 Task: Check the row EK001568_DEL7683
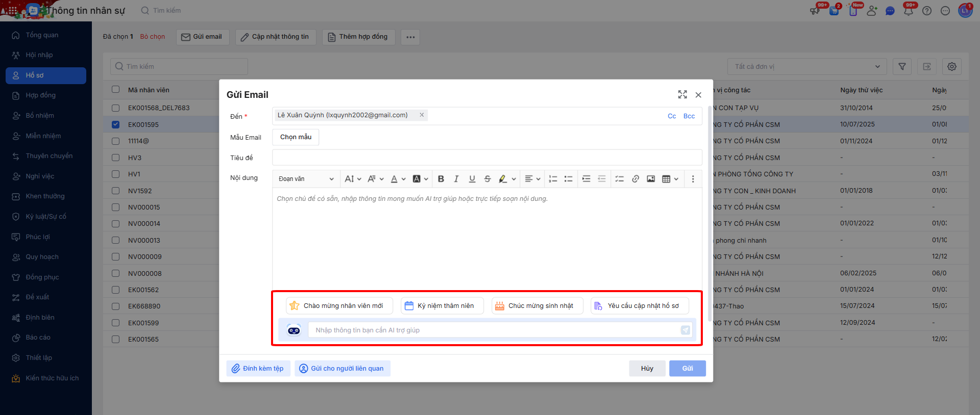(116, 108)
